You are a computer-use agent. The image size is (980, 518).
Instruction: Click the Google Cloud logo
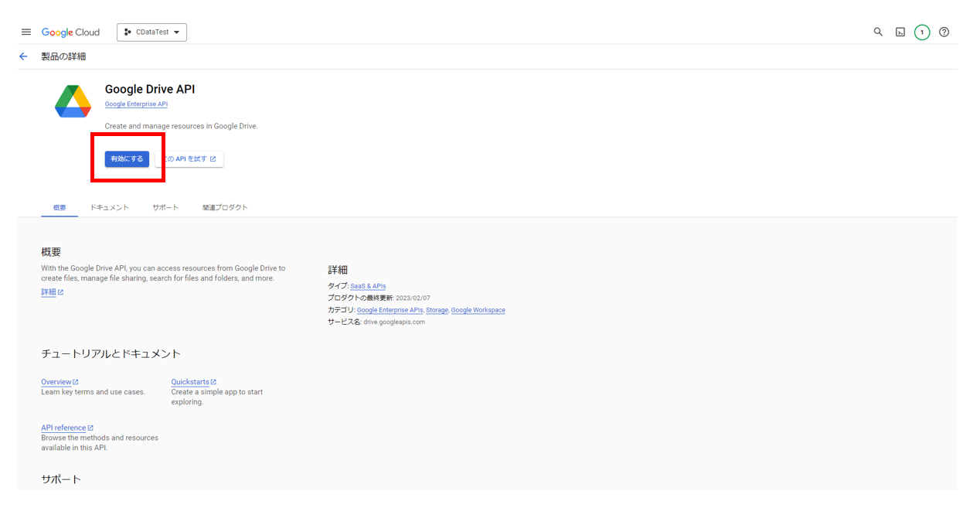pyautogui.click(x=70, y=32)
